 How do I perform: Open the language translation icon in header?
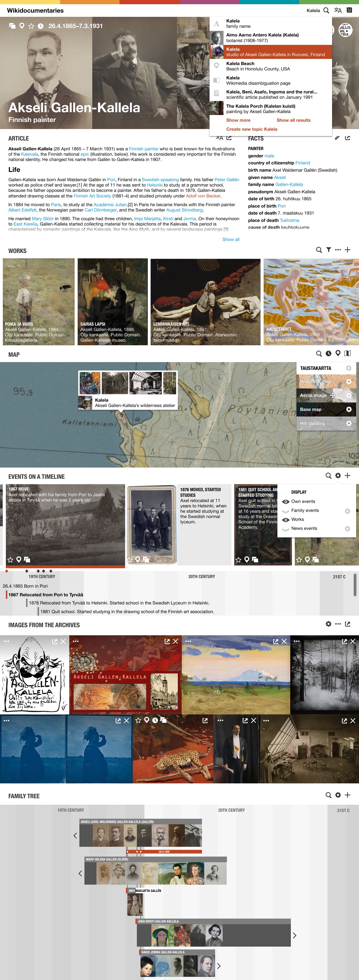point(338,10)
